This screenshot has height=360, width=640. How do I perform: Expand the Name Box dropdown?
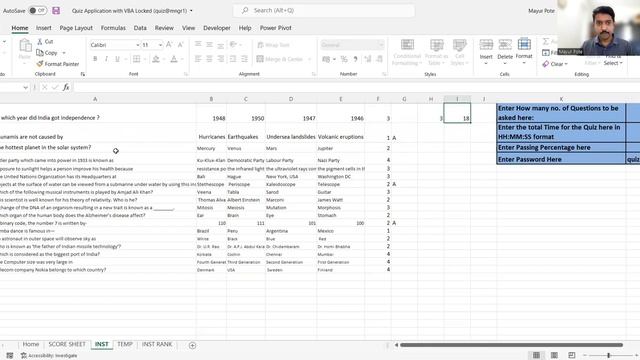pos(25,87)
